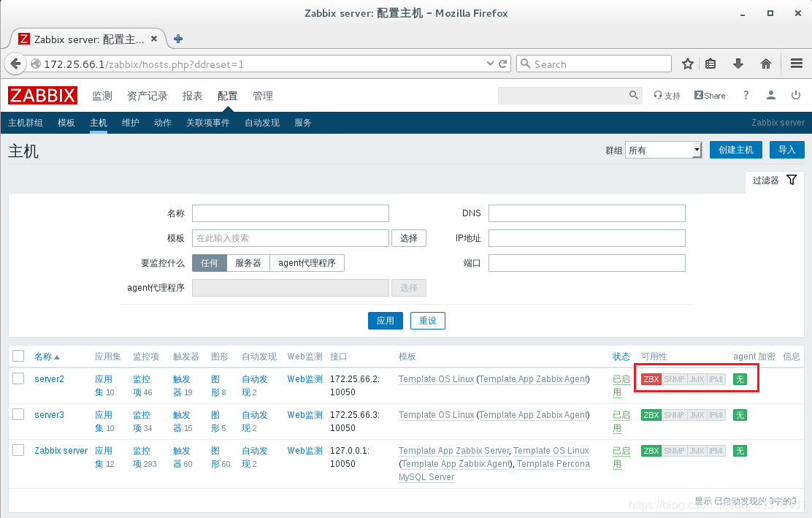Open the 报表 top menu
This screenshot has height=518, width=812.
coord(192,96)
